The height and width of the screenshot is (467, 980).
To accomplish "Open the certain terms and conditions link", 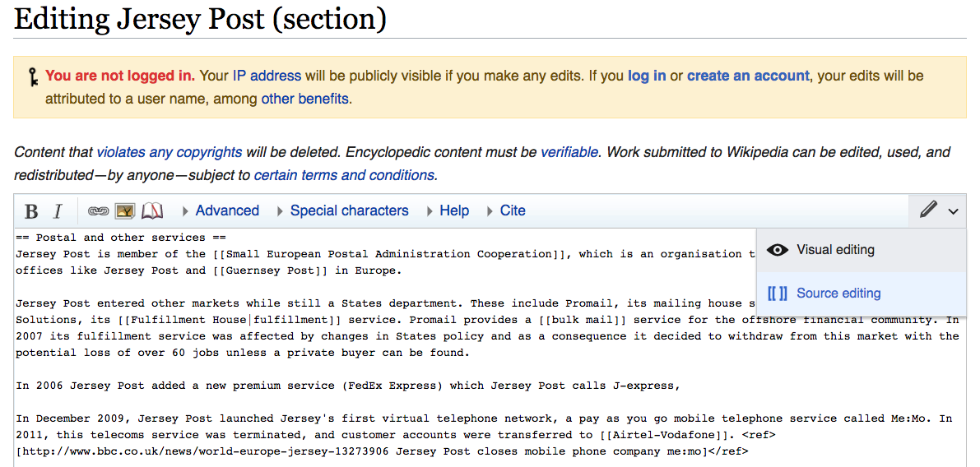I will (344, 175).
